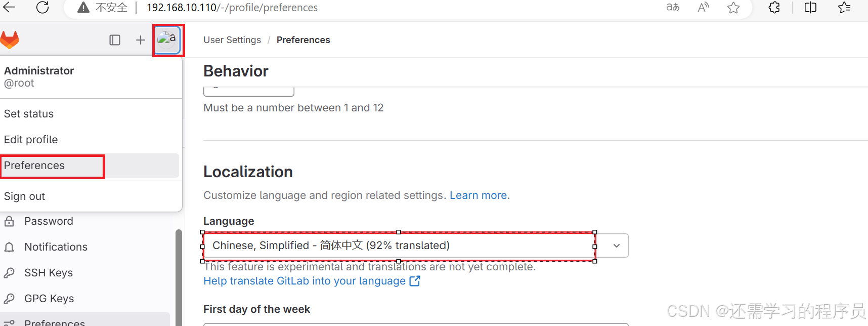Viewport: 868px width, 326px height.
Task: Select Sign out in user menu
Action: pyautogui.click(x=24, y=196)
